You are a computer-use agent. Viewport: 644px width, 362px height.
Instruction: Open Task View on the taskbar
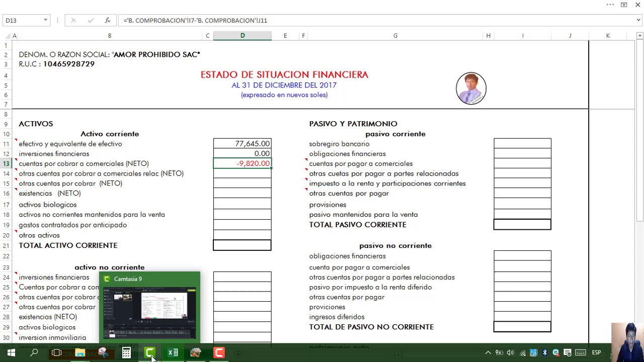click(56, 353)
